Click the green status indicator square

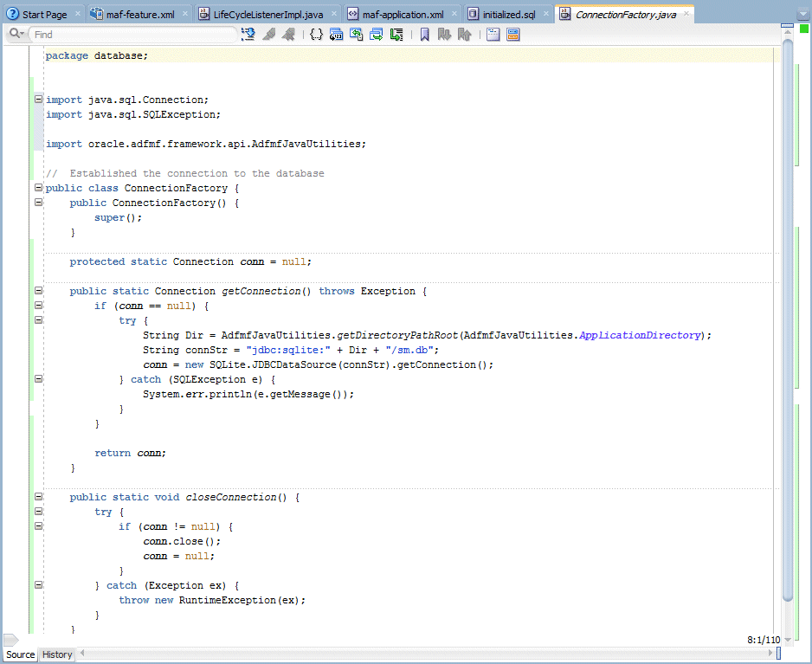pos(803,29)
